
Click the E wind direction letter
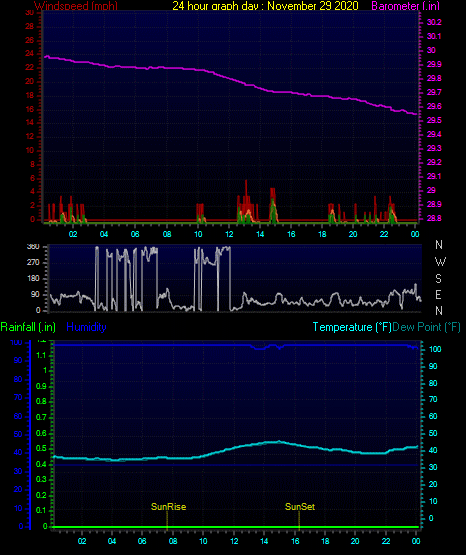coord(438,294)
